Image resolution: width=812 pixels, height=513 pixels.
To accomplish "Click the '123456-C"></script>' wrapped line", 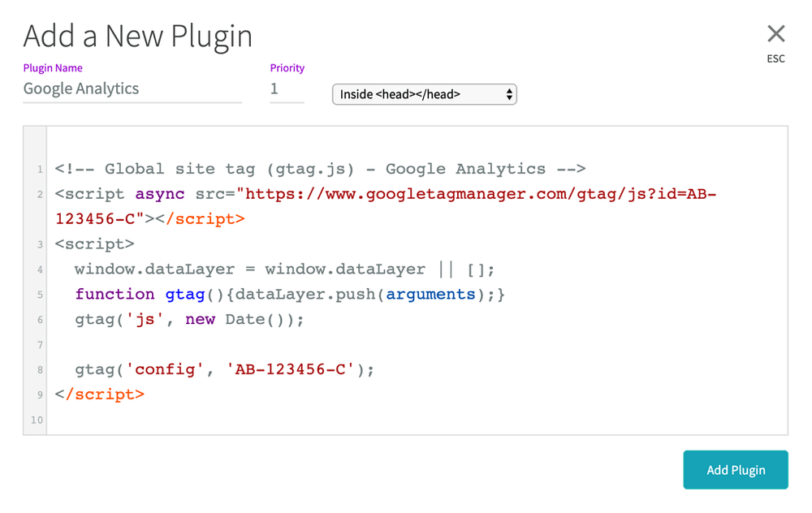I will [x=149, y=219].
